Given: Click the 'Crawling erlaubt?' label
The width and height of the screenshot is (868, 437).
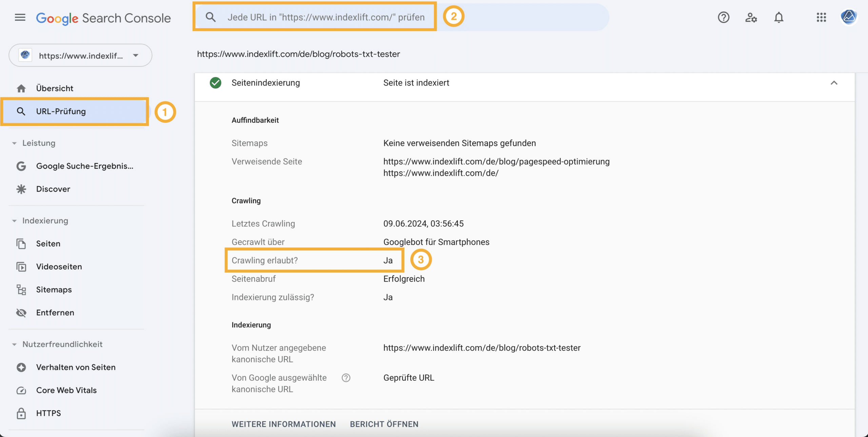Looking at the screenshot, I should click(x=264, y=260).
